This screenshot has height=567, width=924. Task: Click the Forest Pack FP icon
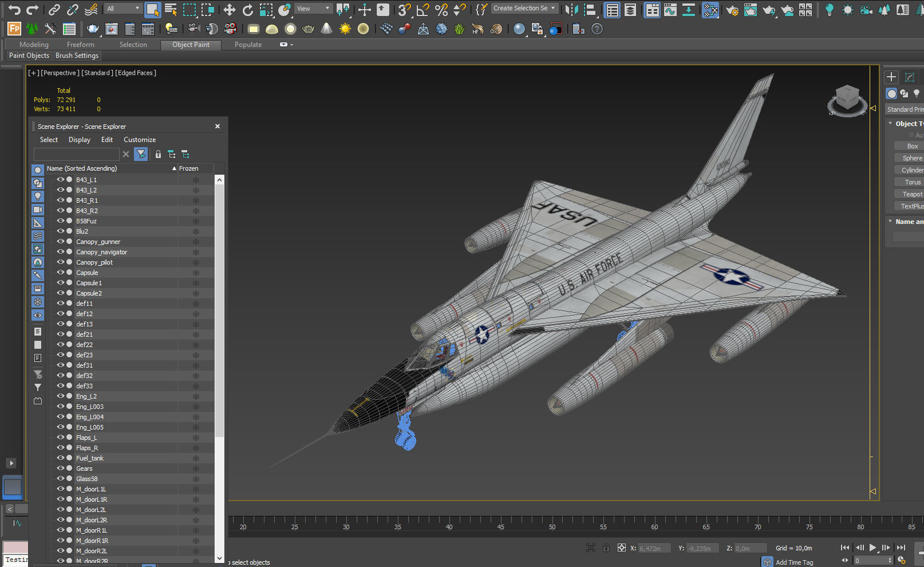[x=14, y=29]
